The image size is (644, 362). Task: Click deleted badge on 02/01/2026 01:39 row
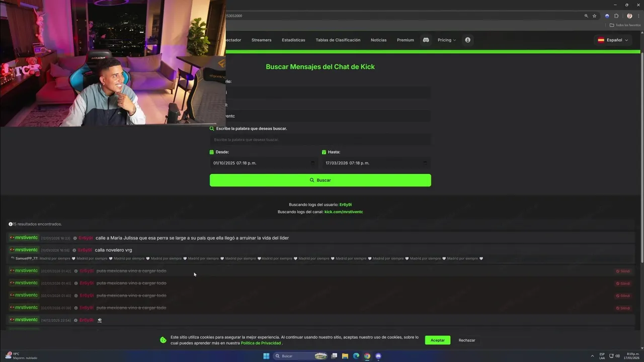pos(623,308)
